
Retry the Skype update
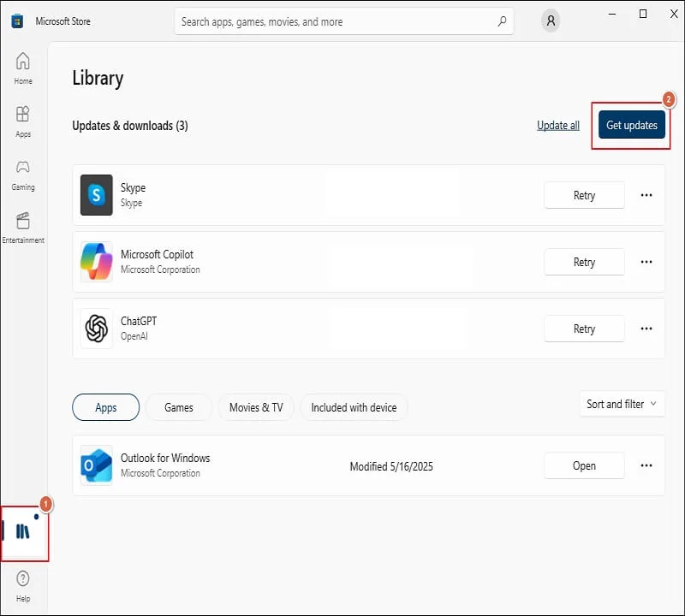pos(584,195)
